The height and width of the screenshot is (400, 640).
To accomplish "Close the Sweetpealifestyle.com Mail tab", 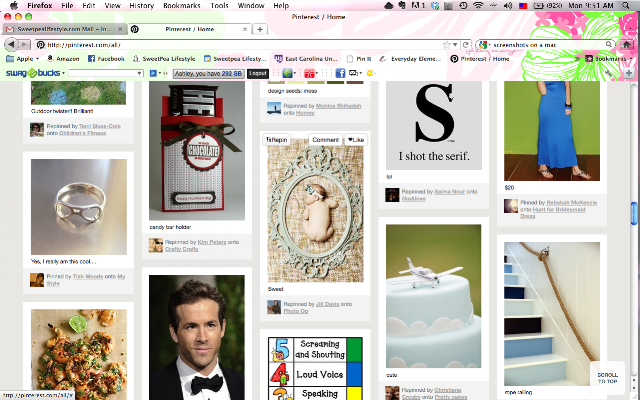I will (x=120, y=29).
